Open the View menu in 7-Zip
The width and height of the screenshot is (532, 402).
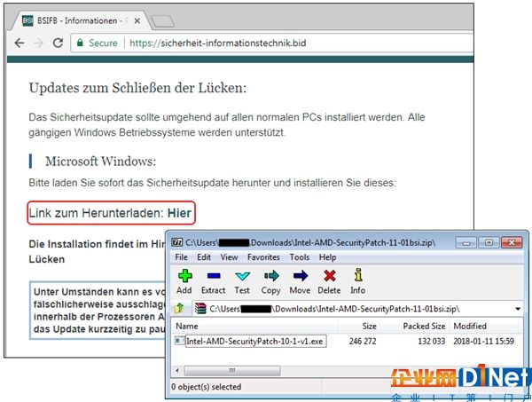(x=229, y=257)
